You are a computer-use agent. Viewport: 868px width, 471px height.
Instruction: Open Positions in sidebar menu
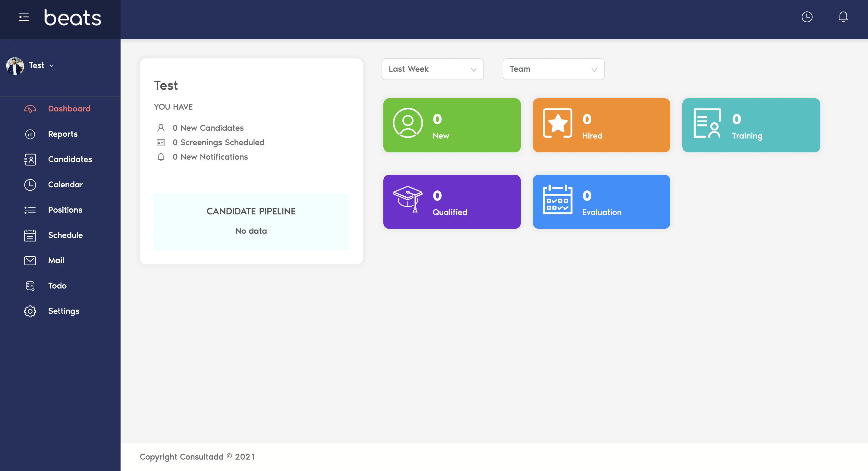pyautogui.click(x=65, y=210)
